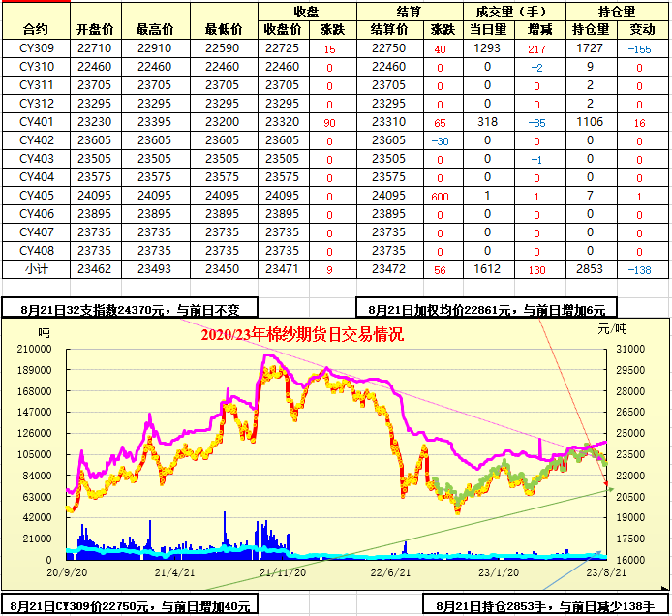
Task: Click the 开盘价 column header
Action: coord(94,29)
